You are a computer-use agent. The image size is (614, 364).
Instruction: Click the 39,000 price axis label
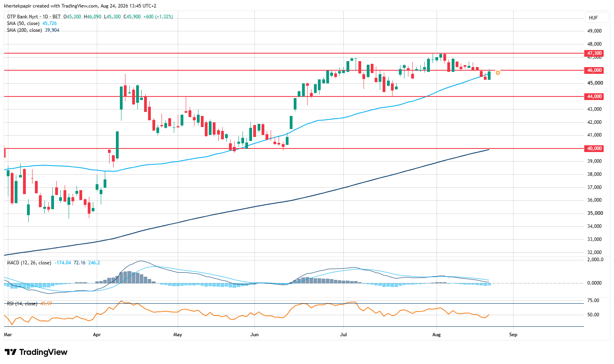point(595,161)
